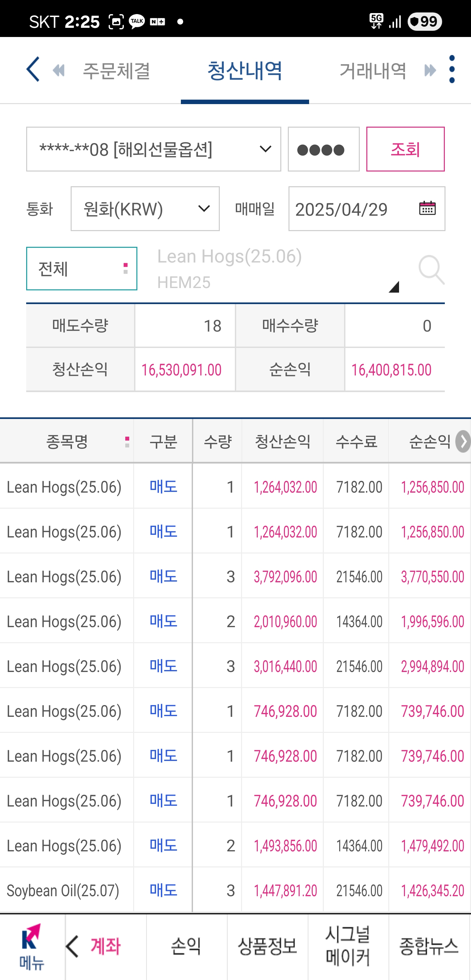The height and width of the screenshot is (980, 471).
Task: Tap the 순손익 column header
Action: click(429, 441)
